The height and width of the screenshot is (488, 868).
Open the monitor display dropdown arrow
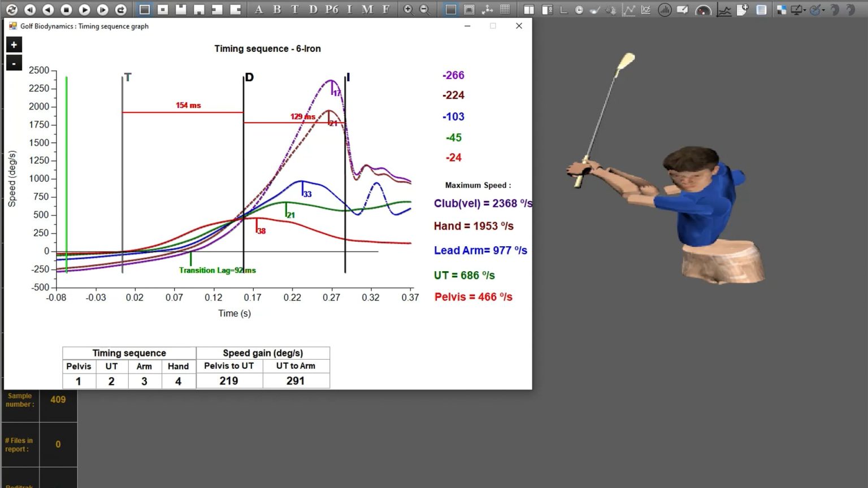[804, 10]
